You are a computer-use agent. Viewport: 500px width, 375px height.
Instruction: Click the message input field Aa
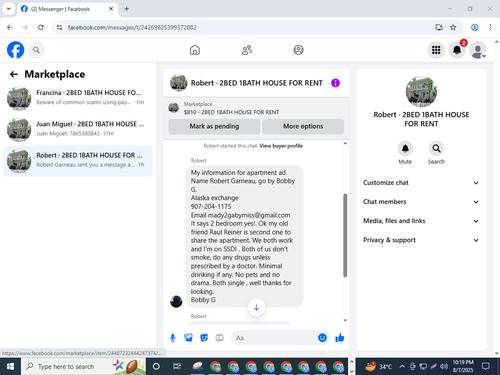pyautogui.click(x=273, y=338)
